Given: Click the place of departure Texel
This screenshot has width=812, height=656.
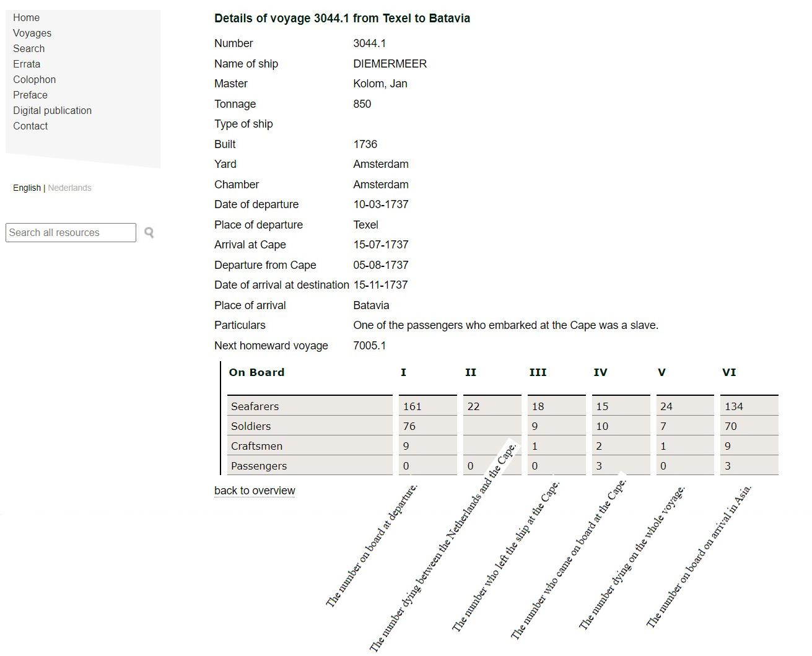Looking at the screenshot, I should (x=366, y=225).
